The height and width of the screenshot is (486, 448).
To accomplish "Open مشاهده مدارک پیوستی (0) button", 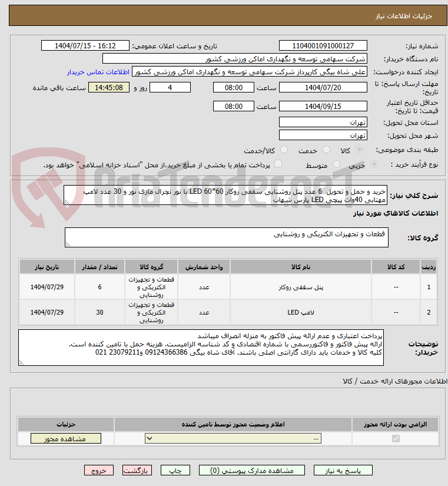I will pyautogui.click(x=251, y=471).
